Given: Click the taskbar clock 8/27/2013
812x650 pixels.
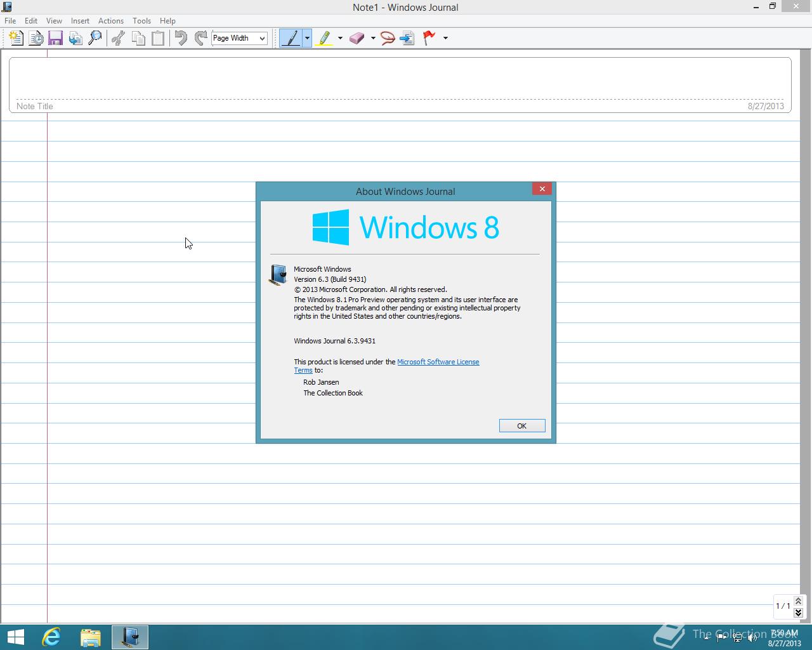Looking at the screenshot, I should [x=785, y=638].
